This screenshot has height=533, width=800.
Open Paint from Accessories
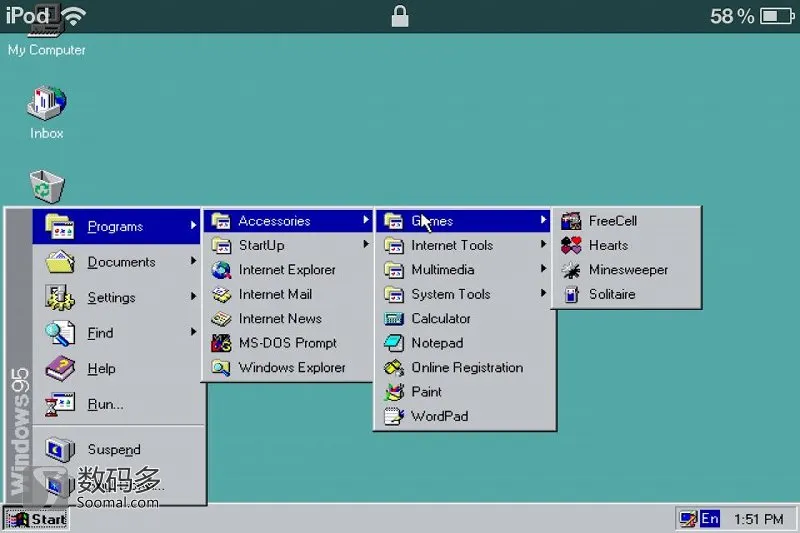click(463, 392)
